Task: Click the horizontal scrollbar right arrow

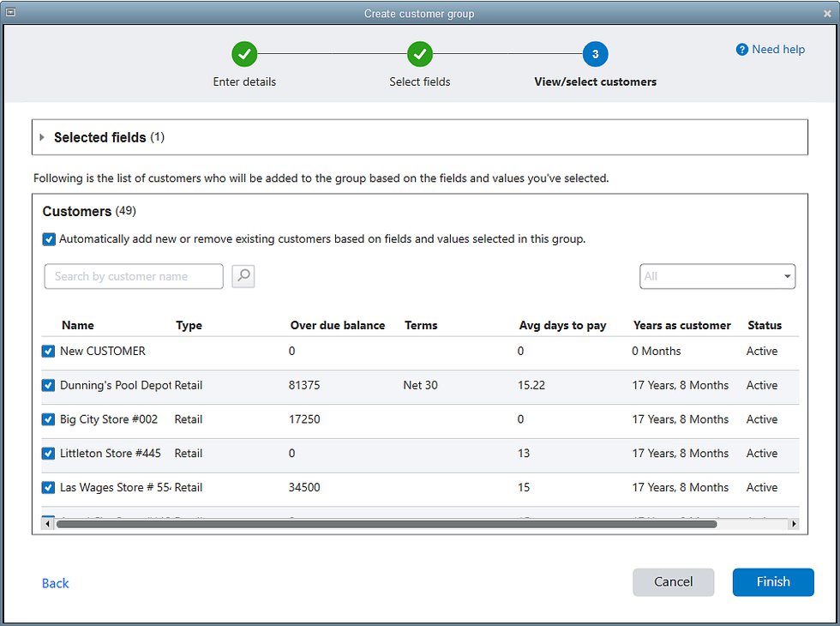Action: (794, 523)
